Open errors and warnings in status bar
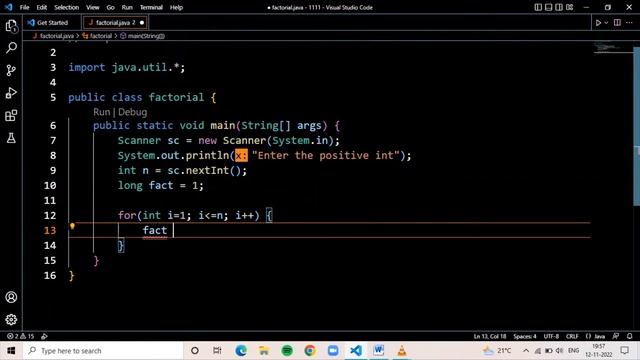The image size is (640, 360). click(20, 336)
